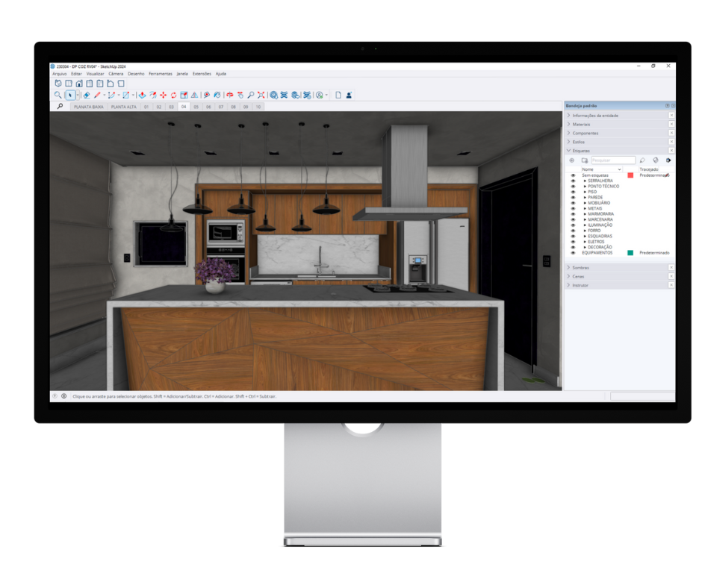
Task: Switch to the PLANTA BAIXA scene tab
Action: click(88, 107)
